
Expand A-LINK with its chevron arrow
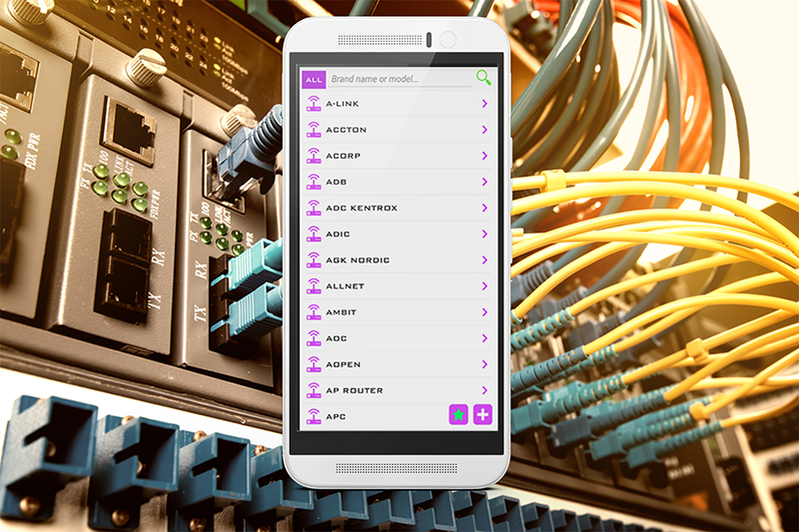[x=484, y=104]
